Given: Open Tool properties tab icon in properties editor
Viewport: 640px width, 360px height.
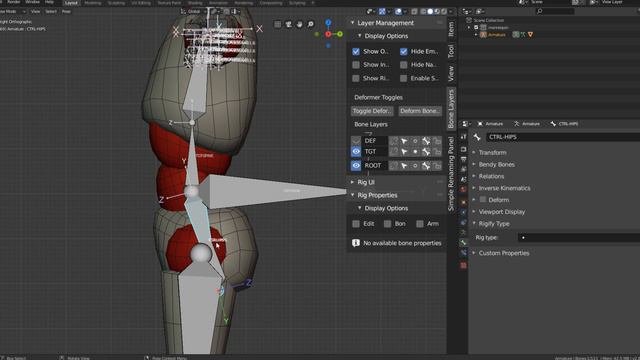Looking at the screenshot, I should coord(463,137).
